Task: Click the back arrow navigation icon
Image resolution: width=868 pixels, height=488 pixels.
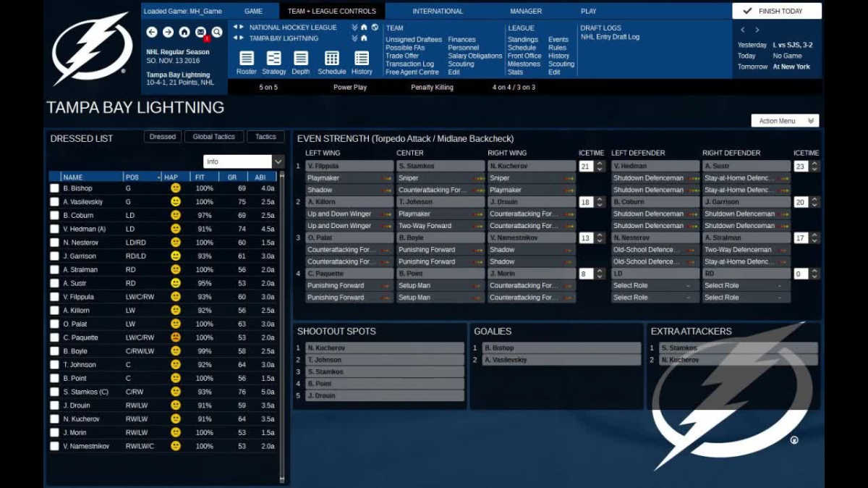Action: [152, 32]
